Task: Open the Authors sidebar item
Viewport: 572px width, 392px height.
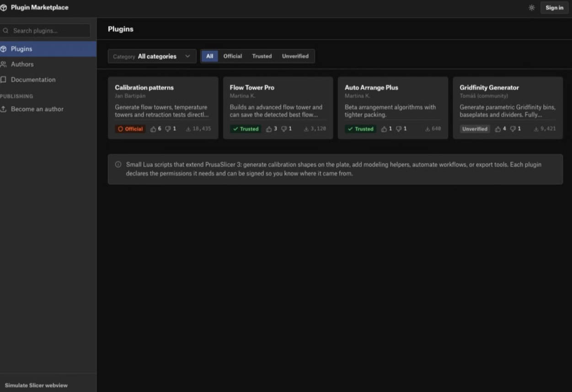Action: [48, 64]
